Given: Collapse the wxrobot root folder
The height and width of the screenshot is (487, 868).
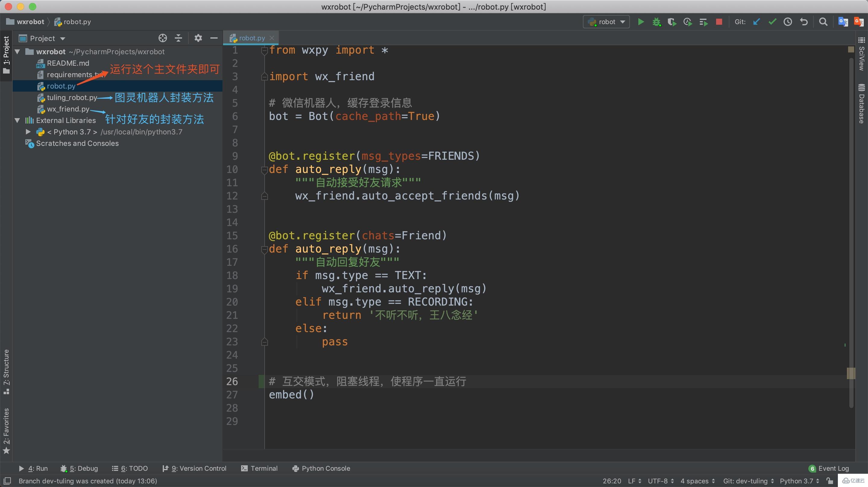Looking at the screenshot, I should [17, 52].
